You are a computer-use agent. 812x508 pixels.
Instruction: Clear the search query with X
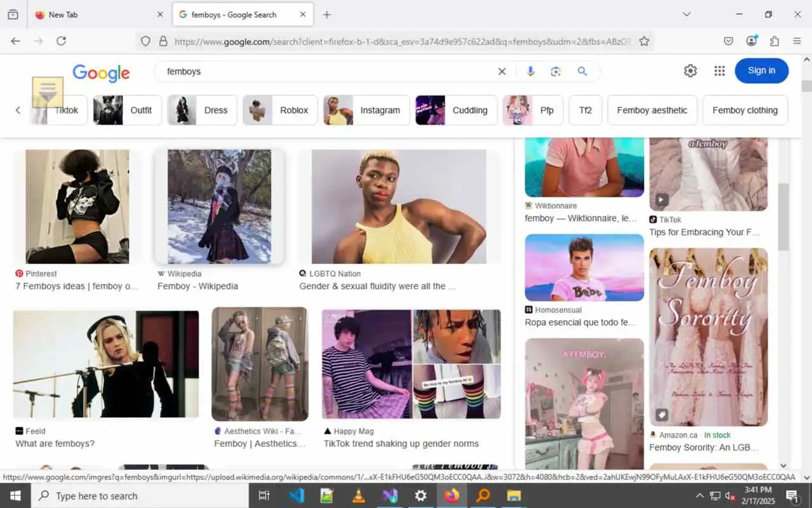pyautogui.click(x=502, y=72)
